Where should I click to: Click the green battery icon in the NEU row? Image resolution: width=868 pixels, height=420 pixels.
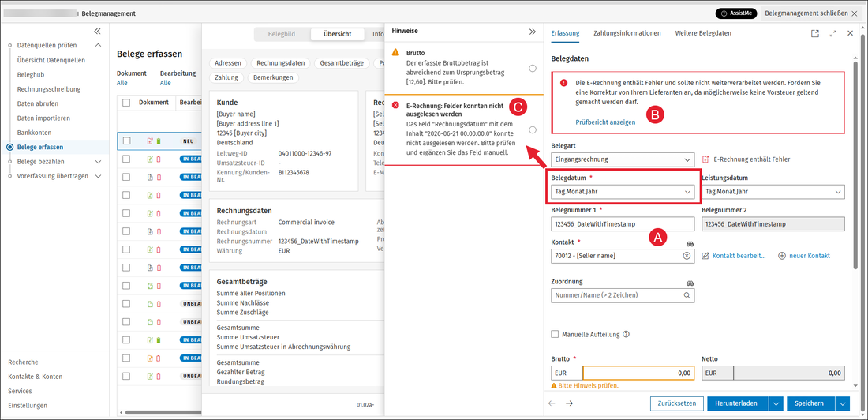click(159, 141)
